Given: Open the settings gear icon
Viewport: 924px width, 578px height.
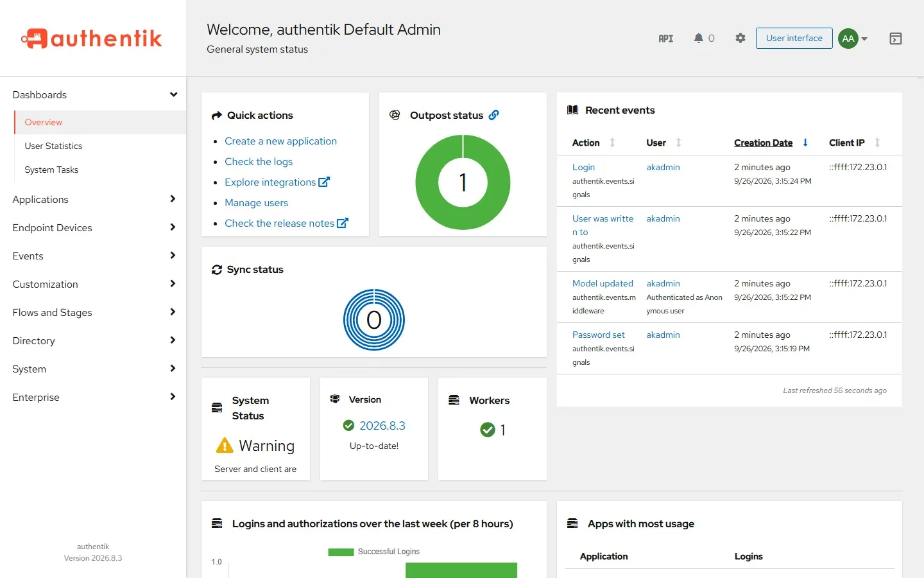Looking at the screenshot, I should click(740, 38).
